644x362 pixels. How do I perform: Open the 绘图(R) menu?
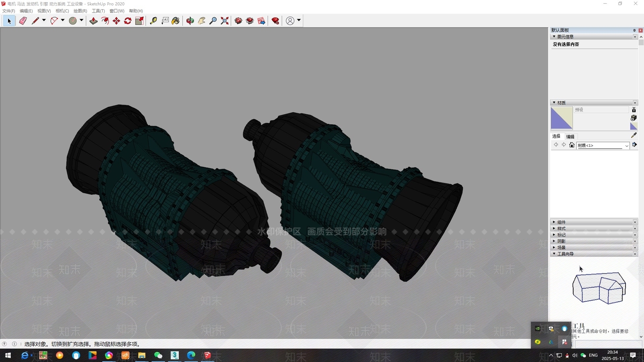tap(80, 11)
